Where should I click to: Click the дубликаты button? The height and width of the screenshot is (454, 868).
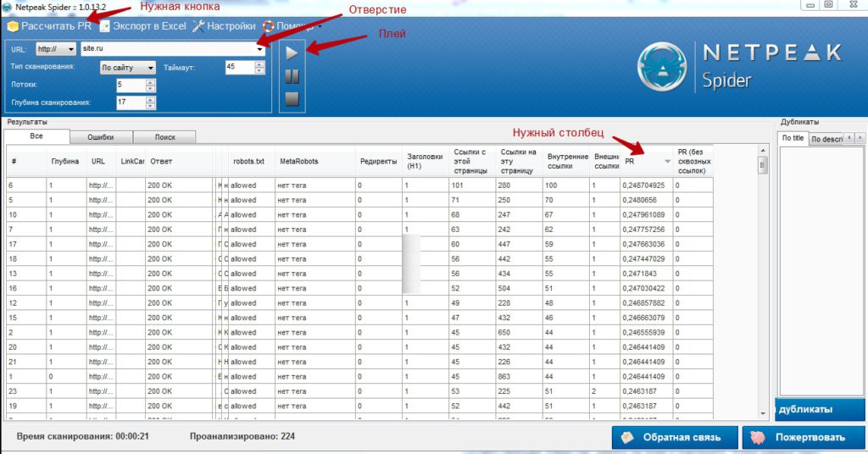click(x=820, y=410)
